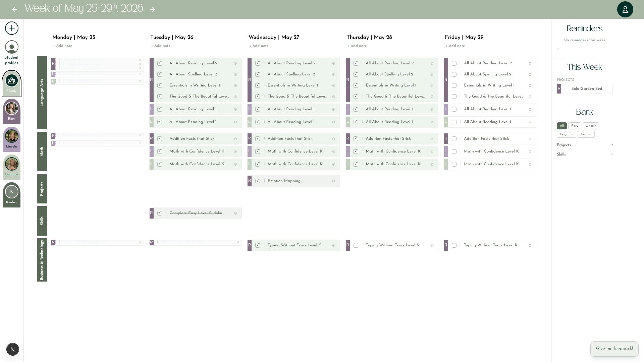Click Rory's R tag on Tuesday Language Arts group

151,80
